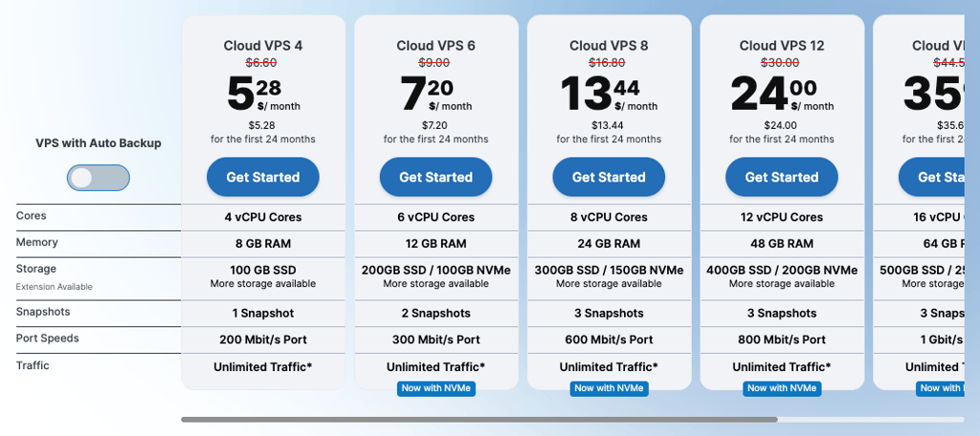
Task: Click the 100 GB SSD storage cell
Action: click(263, 271)
